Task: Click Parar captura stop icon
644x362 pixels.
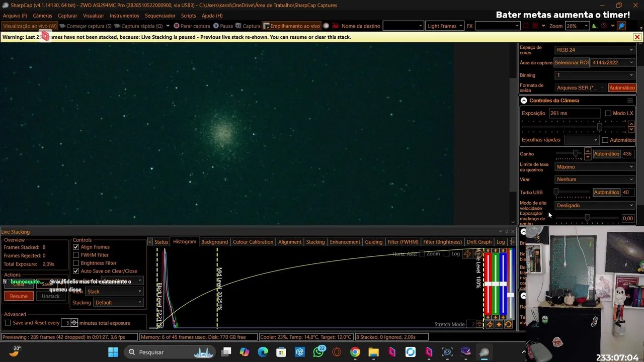Action: (177, 26)
